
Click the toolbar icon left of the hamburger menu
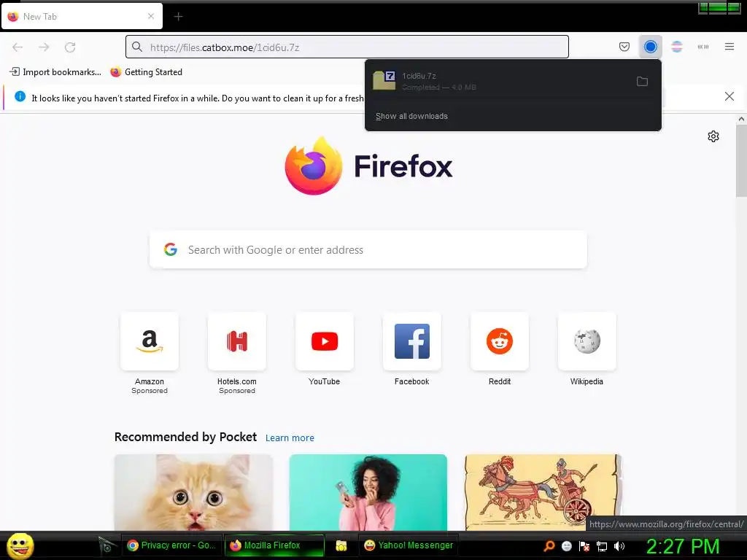[703, 47]
